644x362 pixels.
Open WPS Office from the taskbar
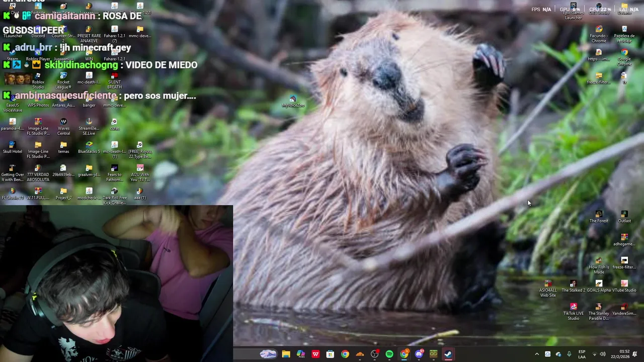pos(315,354)
